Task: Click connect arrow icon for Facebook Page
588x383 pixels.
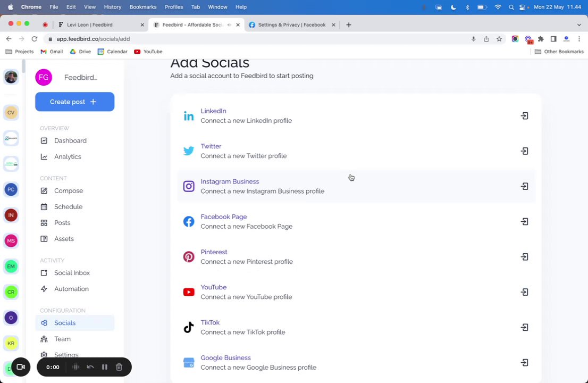Action: click(x=525, y=222)
